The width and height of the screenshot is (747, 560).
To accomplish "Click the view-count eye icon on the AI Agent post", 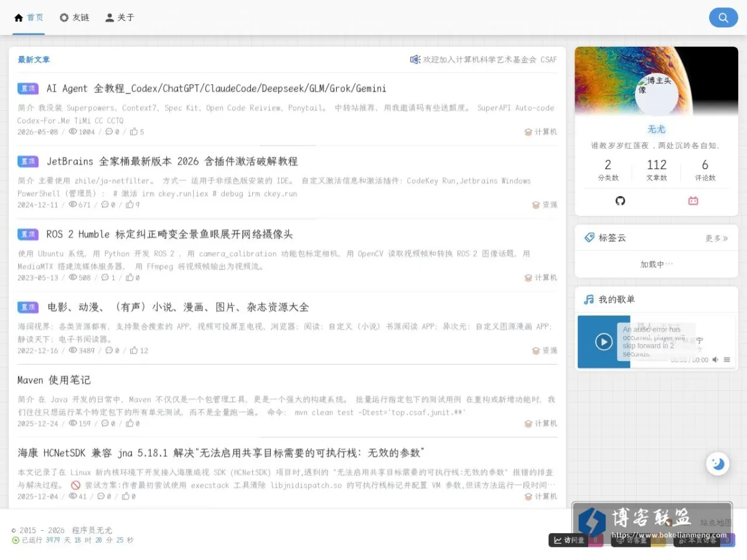I will pyautogui.click(x=73, y=132).
